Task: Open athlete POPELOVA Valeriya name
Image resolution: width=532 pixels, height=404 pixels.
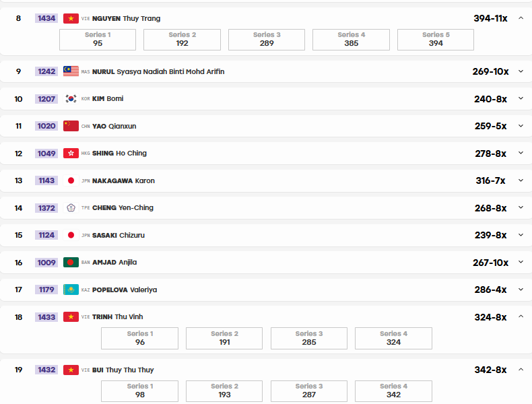Action: coord(125,290)
